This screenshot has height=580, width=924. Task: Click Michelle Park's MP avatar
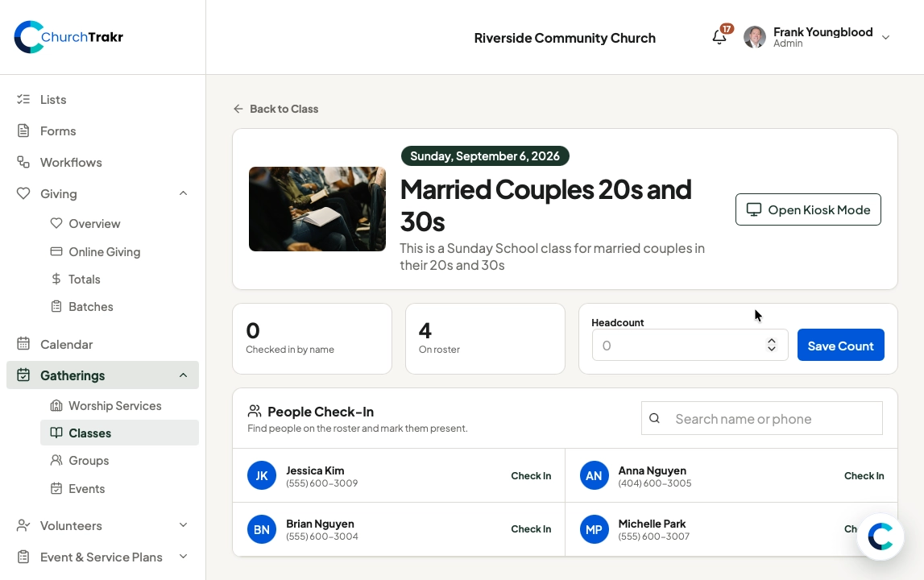tap(594, 529)
